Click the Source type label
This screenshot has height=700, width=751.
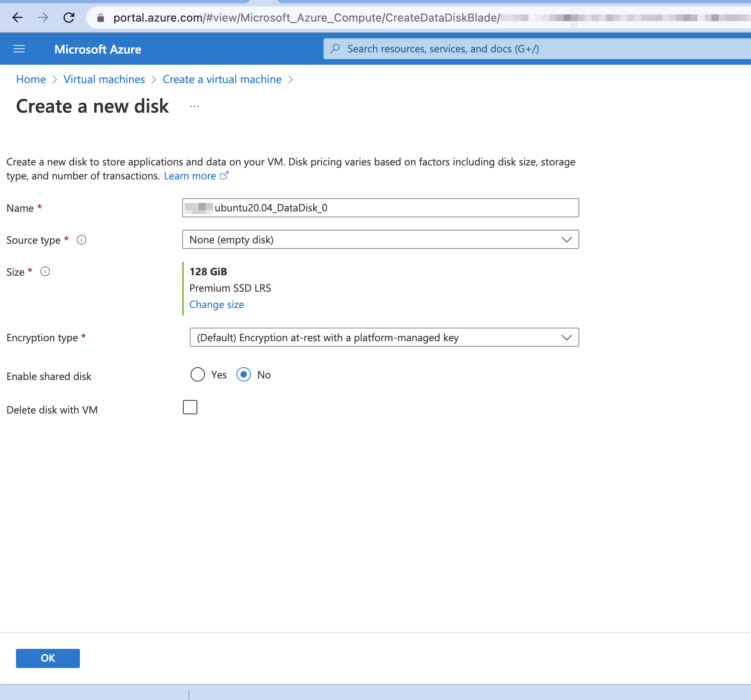point(33,240)
